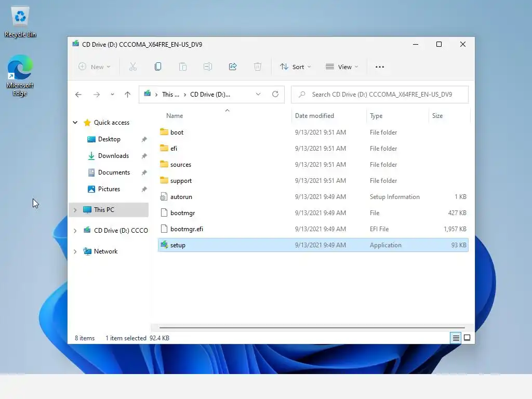Expand the This PC tree node

tap(75, 210)
